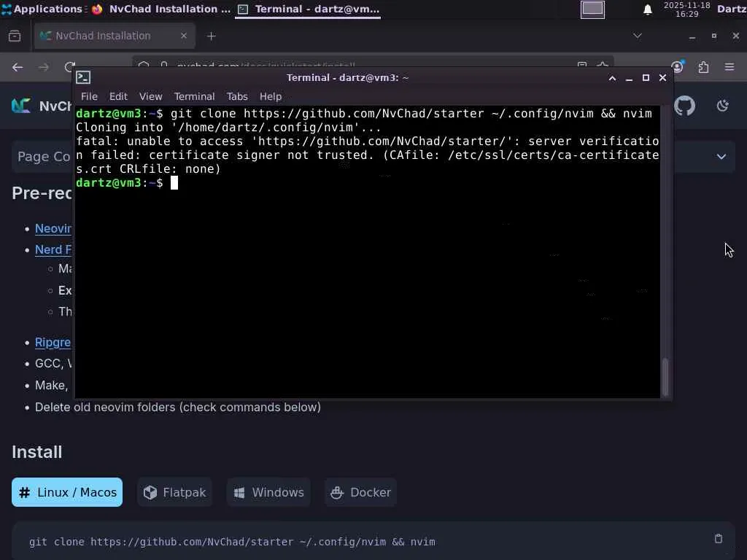Screen dimensions: 747x560
Task: Open Firefox recent tabs view icon
Action: click(15, 36)
